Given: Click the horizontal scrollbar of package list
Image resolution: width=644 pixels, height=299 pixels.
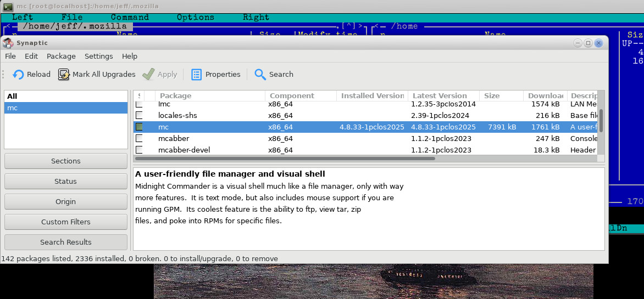Looking at the screenshot, I should 285,158.
